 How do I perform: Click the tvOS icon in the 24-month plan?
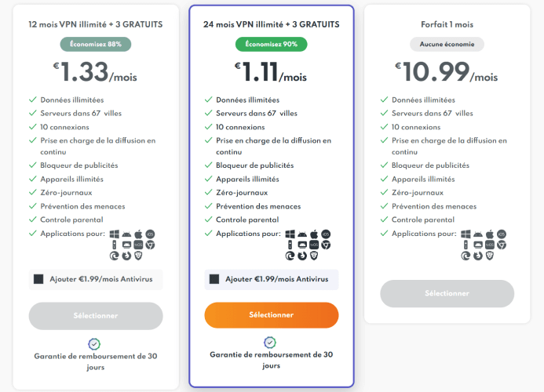[314, 245]
